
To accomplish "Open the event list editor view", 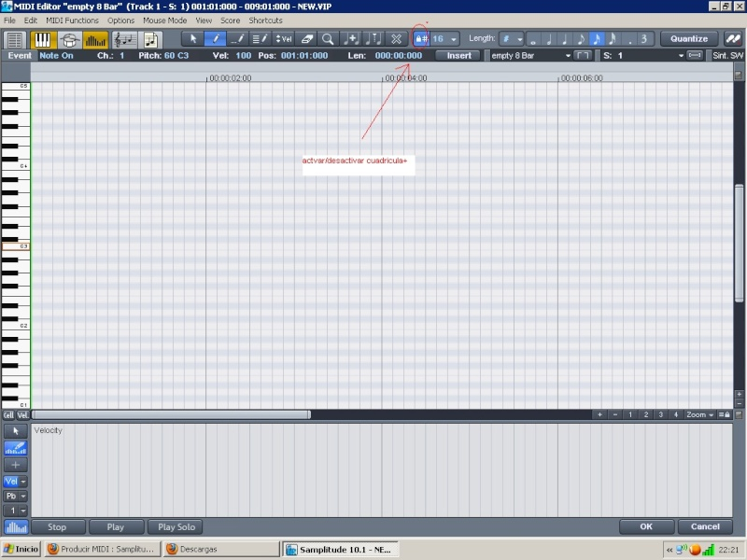I will [15, 39].
